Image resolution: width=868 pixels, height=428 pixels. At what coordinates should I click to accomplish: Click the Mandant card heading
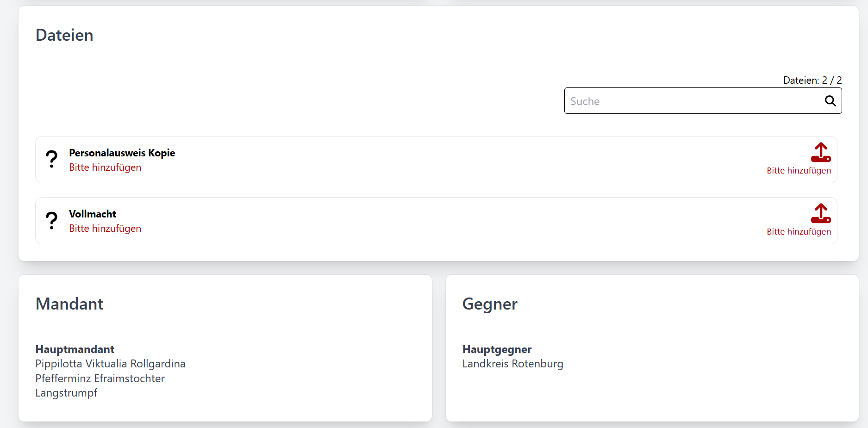(69, 304)
